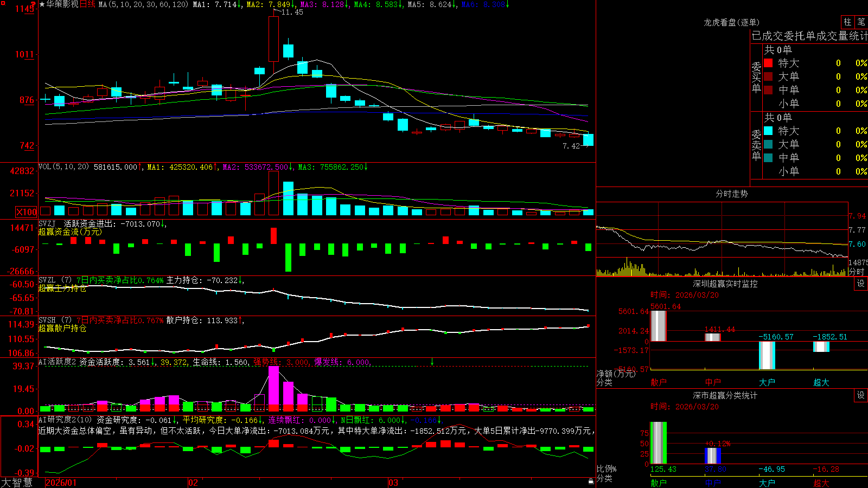Click the 7.94 price on the intraday axis
868x488 pixels.
pos(857,216)
